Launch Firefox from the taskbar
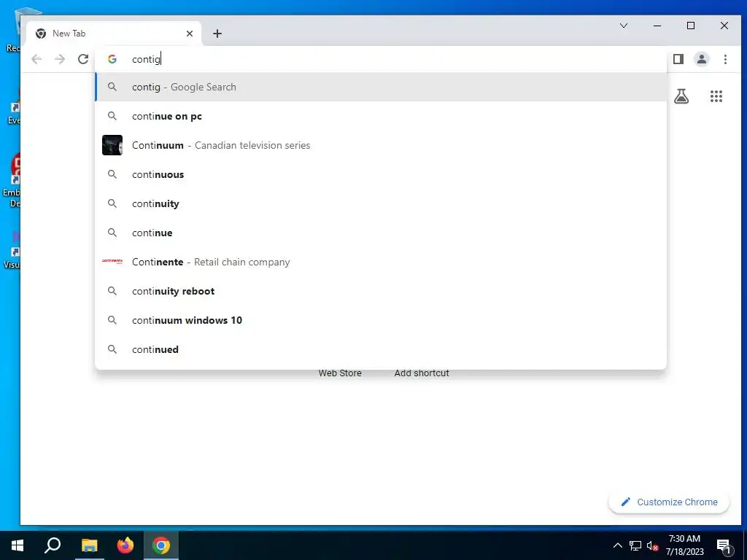747x560 pixels. click(x=125, y=545)
